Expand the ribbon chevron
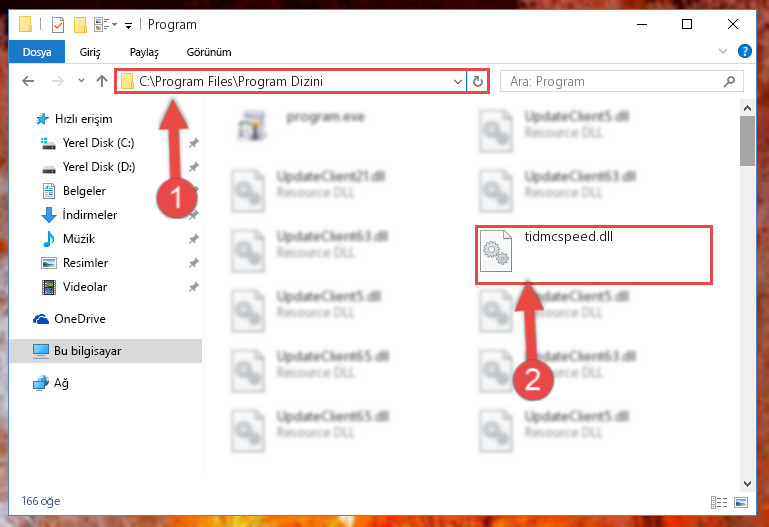The height and width of the screenshot is (527, 769). 722,51
